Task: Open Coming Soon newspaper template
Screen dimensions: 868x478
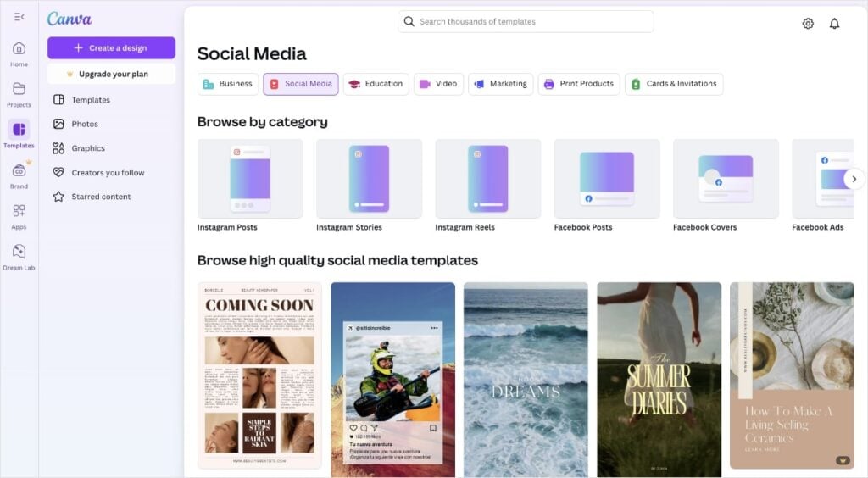Action: point(259,375)
